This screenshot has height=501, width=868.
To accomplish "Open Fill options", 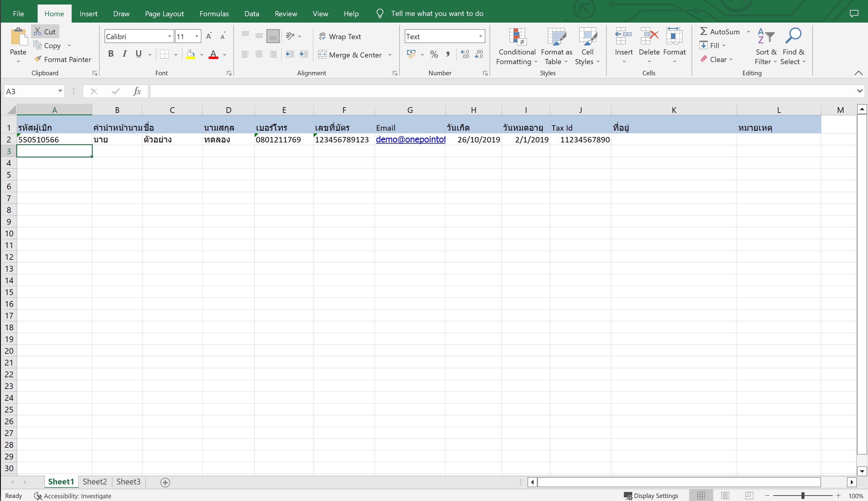I will [712, 45].
